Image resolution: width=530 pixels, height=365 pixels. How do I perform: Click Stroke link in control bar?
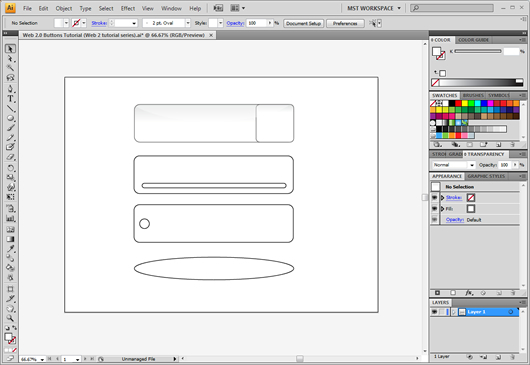(x=99, y=23)
